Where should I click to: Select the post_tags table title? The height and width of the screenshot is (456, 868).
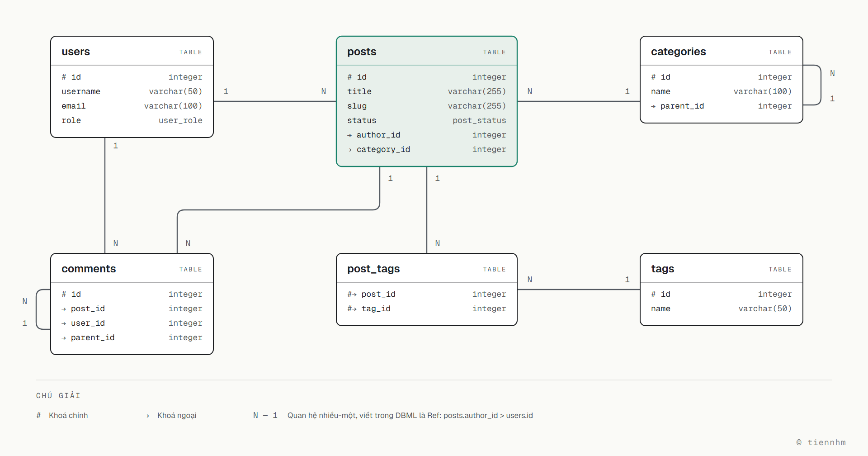tap(373, 269)
